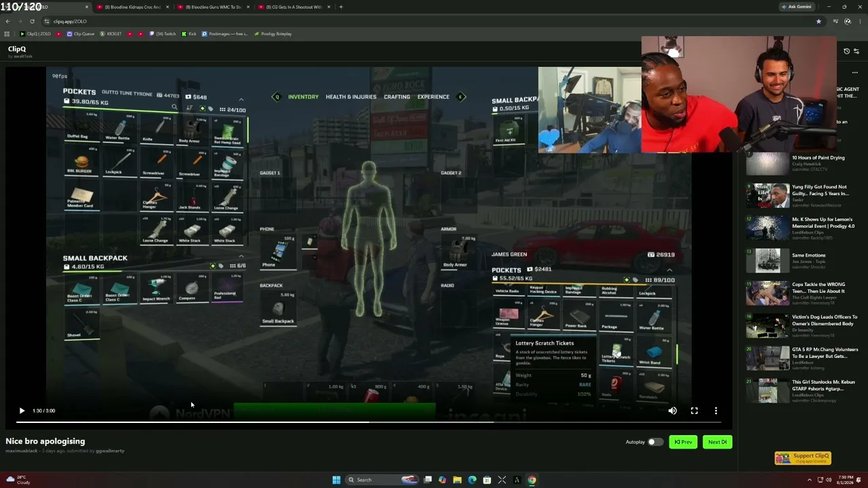
Task: Open the Chrome three-dot menu
Action: click(x=859, y=21)
